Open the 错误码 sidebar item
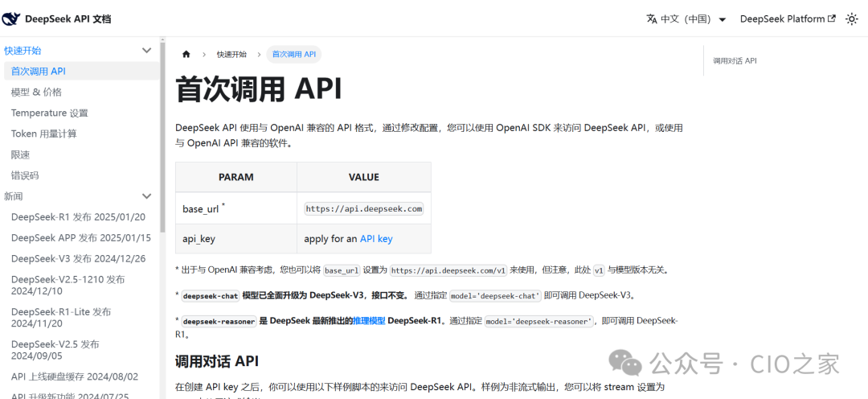The height and width of the screenshot is (399, 868). [x=25, y=175]
